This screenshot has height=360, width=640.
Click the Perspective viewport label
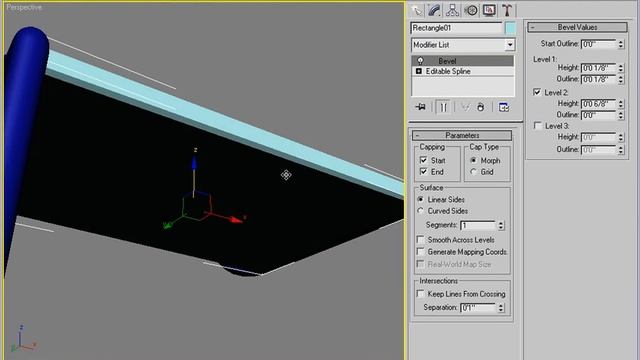24,7
